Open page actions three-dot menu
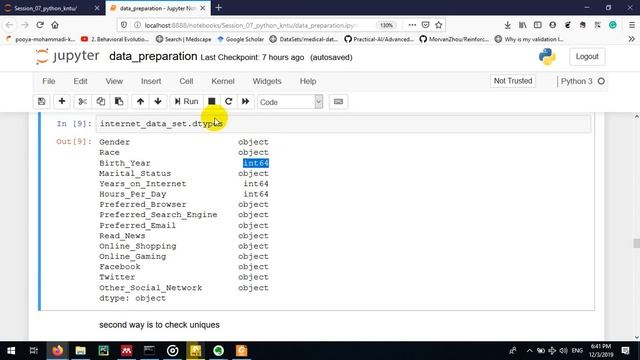The image size is (640, 360). [x=412, y=25]
